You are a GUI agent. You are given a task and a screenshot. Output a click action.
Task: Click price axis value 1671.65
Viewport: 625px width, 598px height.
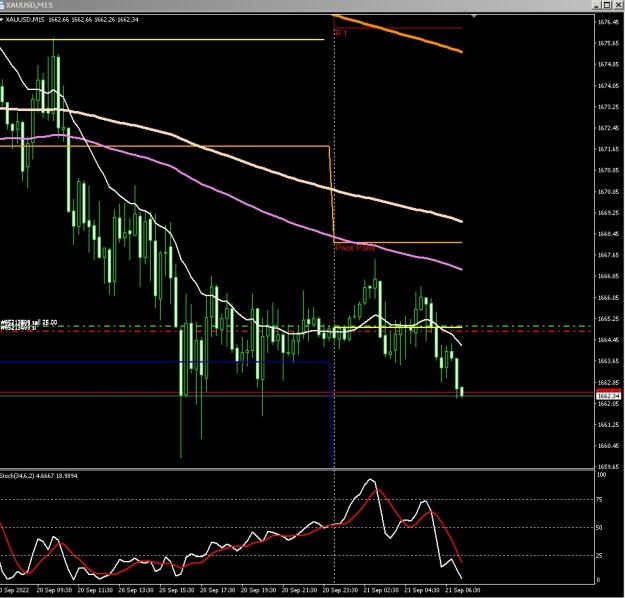[x=608, y=149]
